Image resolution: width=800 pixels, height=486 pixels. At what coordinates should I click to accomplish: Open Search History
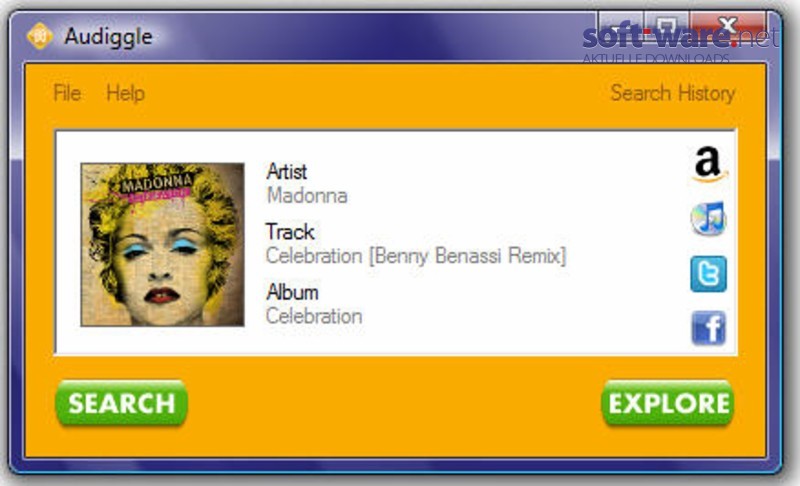[672, 93]
